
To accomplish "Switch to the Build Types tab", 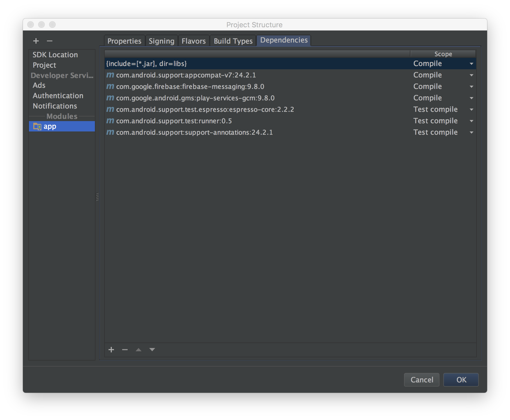I will (x=233, y=41).
